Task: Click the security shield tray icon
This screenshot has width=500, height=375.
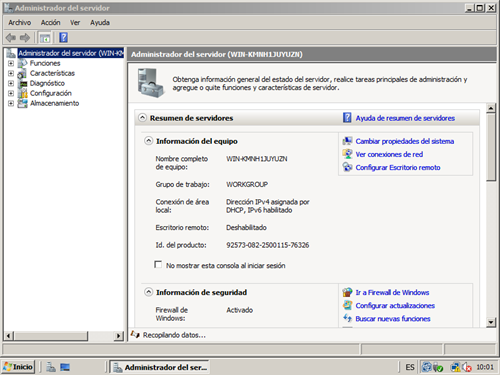Action: [x=437, y=367]
